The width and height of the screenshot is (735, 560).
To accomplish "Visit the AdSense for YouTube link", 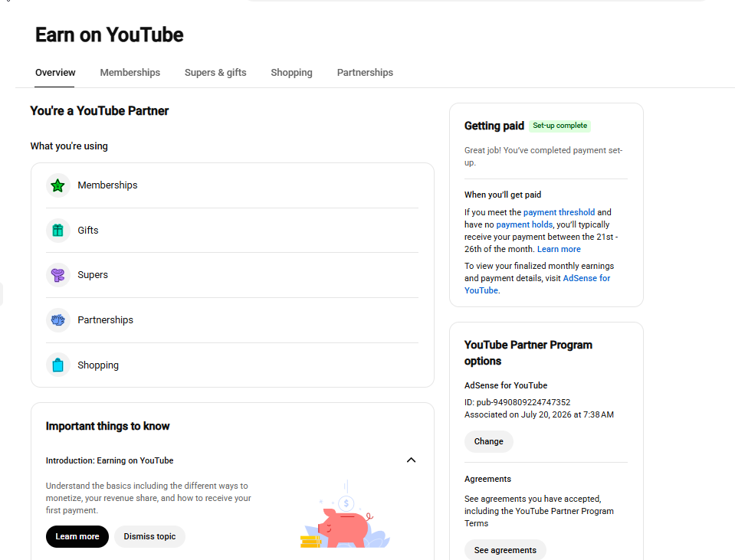I will click(537, 284).
